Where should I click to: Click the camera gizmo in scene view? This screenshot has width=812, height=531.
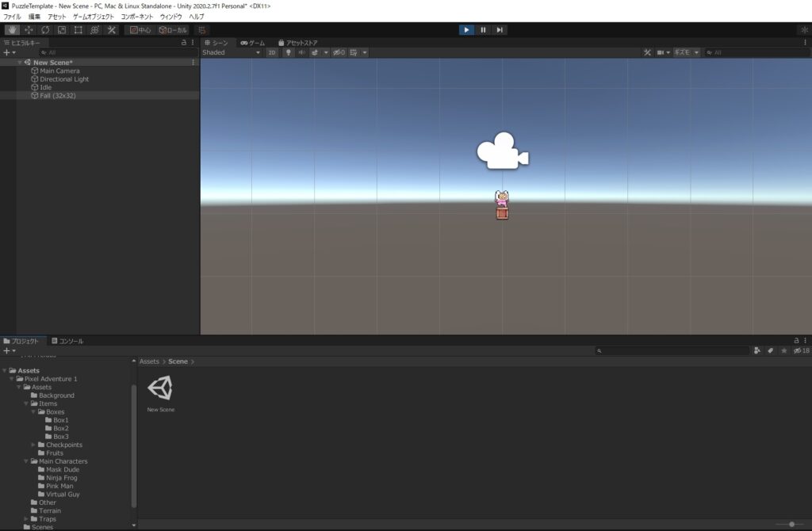tap(502, 151)
